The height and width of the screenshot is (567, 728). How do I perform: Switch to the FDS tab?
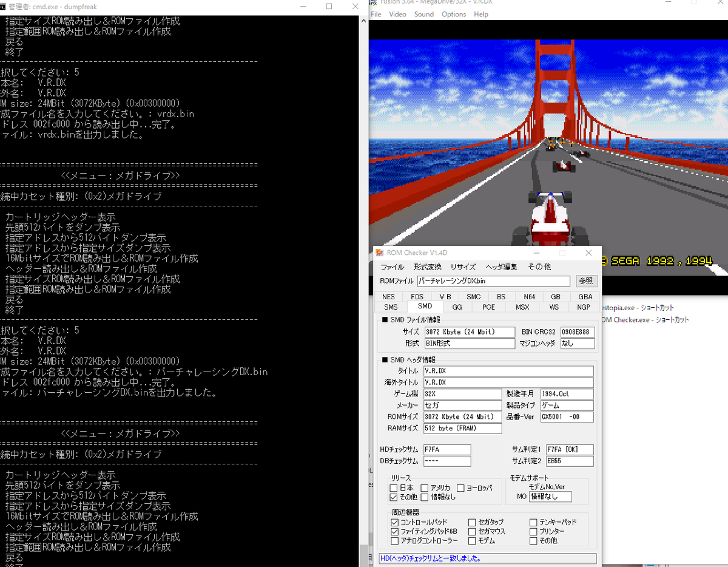pos(417,297)
